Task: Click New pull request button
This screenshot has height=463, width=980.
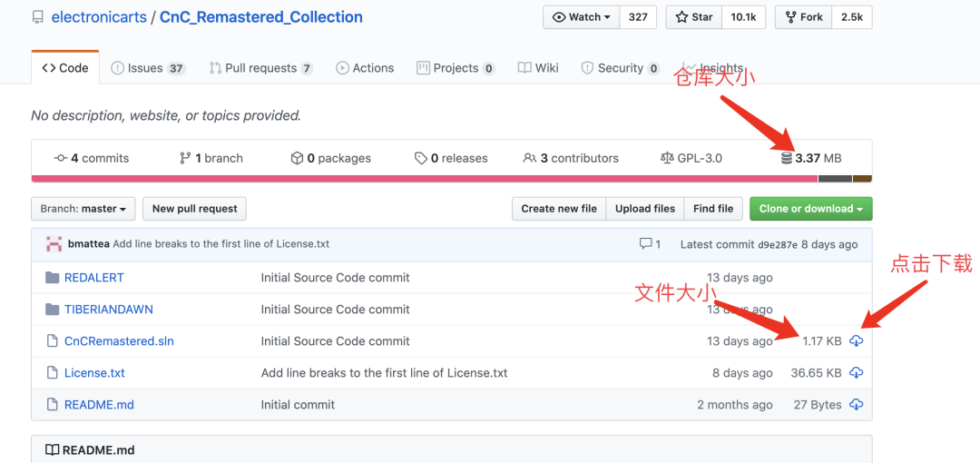Action: click(194, 209)
